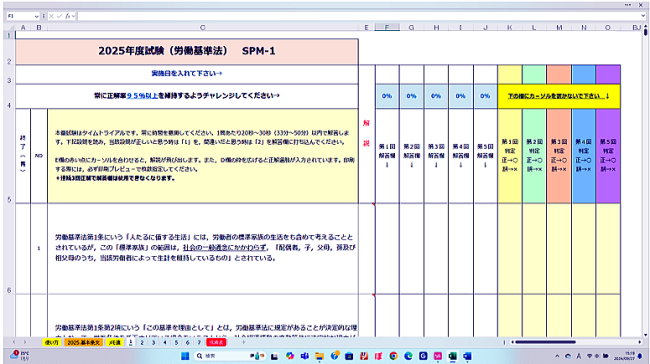This screenshot has height=364, width=650.
Task: Select column K header
Action: [x=509, y=27]
